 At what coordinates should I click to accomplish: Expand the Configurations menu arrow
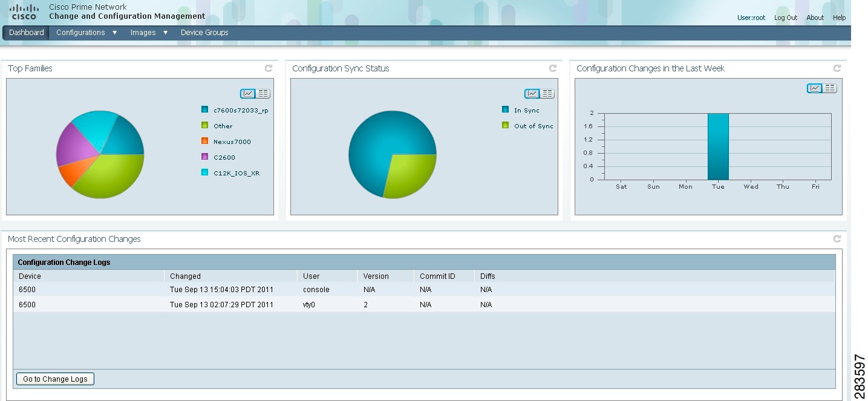pos(114,32)
